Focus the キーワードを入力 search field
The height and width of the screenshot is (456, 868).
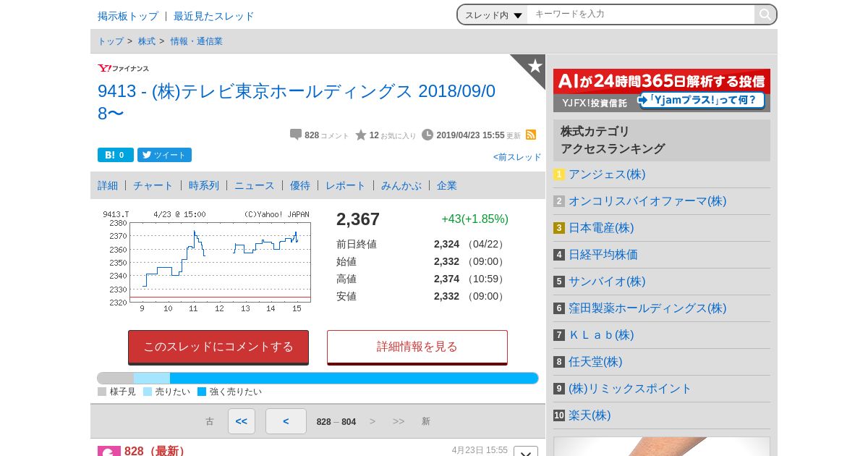tap(641, 14)
